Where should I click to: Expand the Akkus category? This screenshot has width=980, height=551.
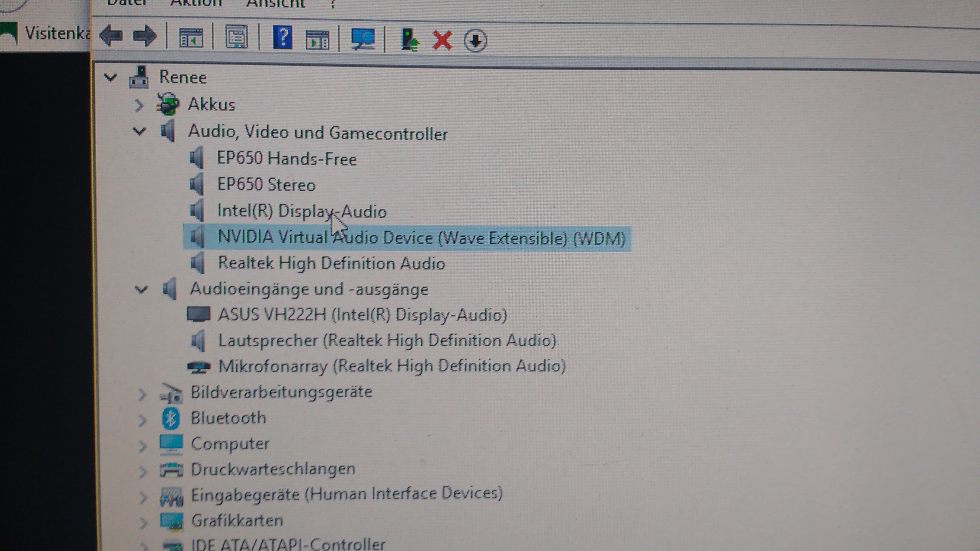[x=139, y=105]
